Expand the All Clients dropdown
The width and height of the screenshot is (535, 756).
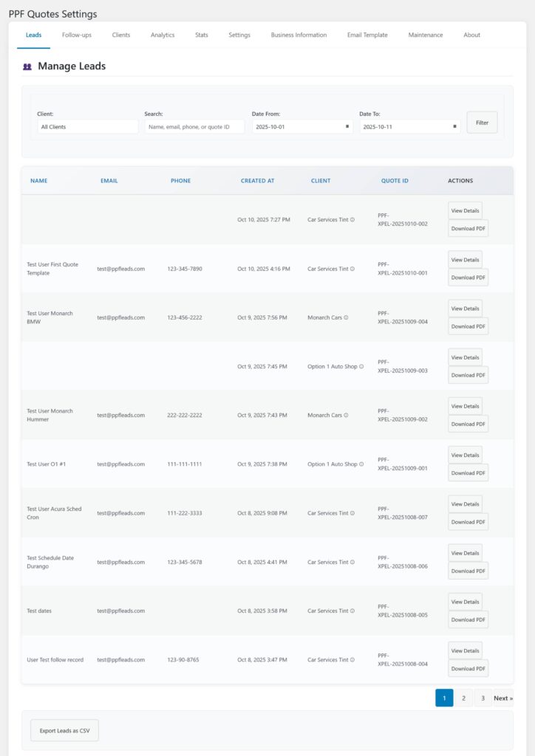pos(87,127)
